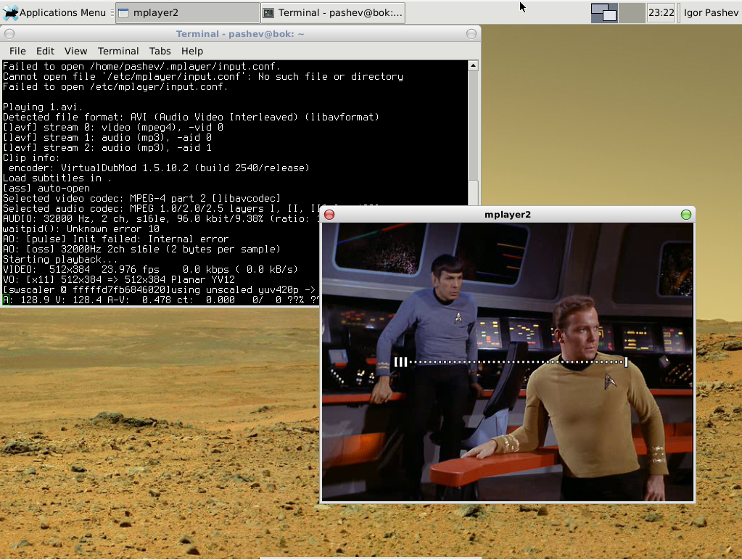Screen dimensions: 742x560
Task: Click the 'Playing 1.avi.' line in Terminal
Action: 43,107
